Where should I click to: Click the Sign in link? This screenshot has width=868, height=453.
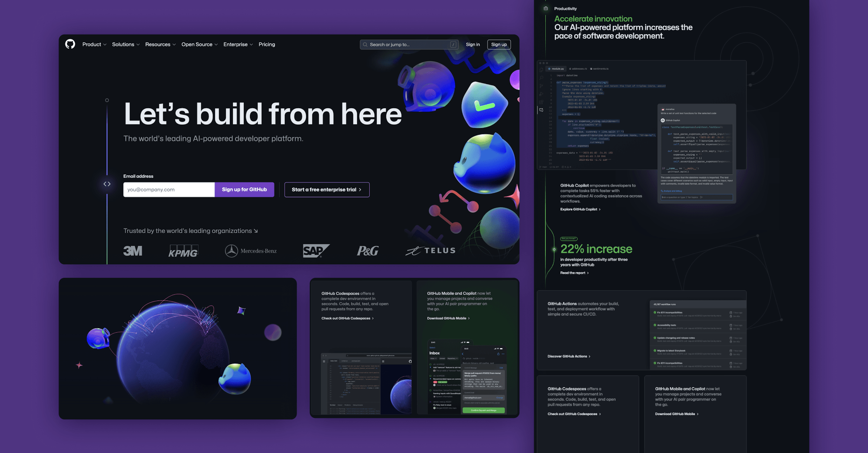click(473, 44)
